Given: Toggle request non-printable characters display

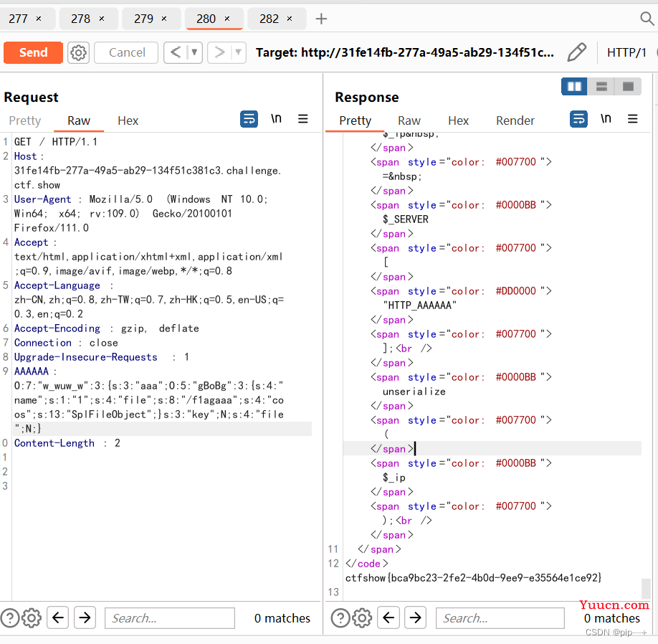Looking at the screenshot, I should click(x=276, y=119).
